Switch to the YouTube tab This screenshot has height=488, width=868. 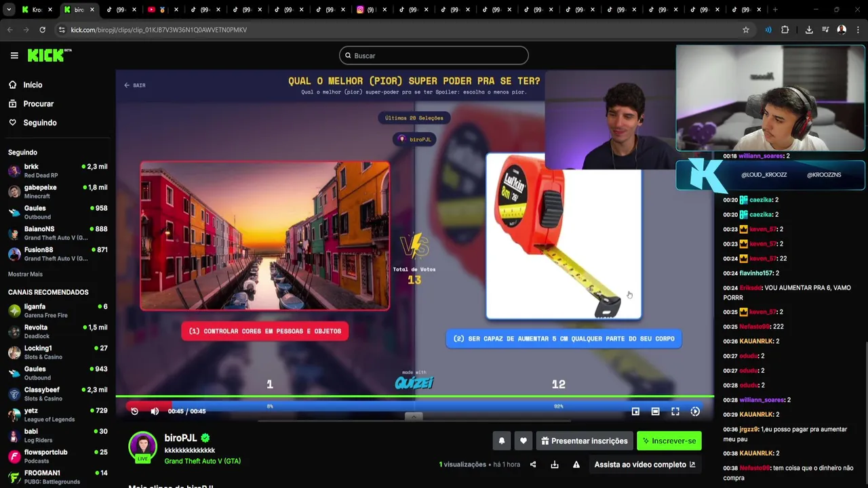pos(161,9)
